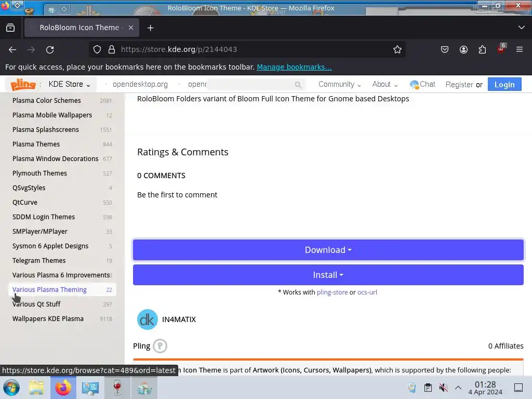The image size is (532, 399).
Task: Open the Firefox View icon
Action: click(10, 28)
